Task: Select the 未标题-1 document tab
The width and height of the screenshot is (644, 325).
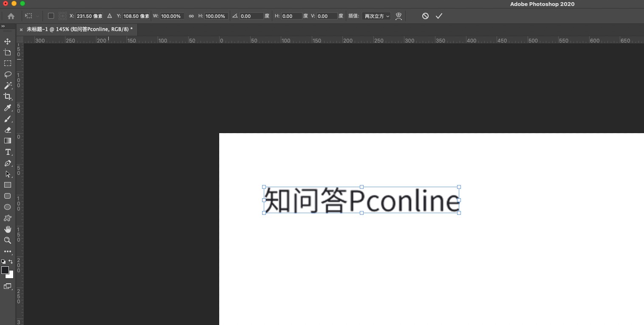Action: [x=79, y=29]
